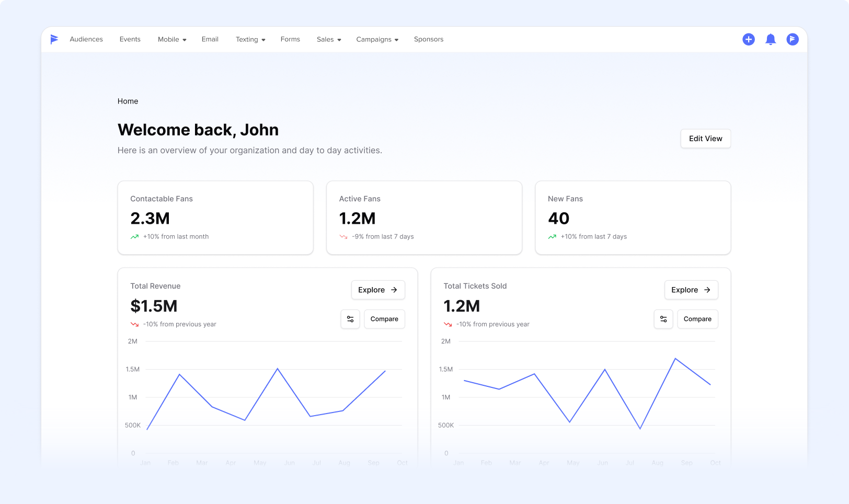Click the green trend arrow in Contactable Fans
849x504 pixels.
click(x=134, y=237)
